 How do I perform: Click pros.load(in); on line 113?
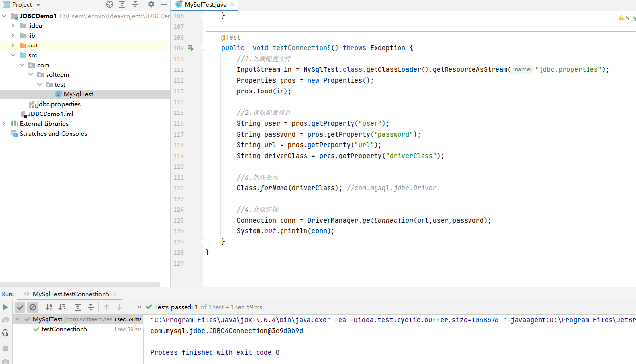(x=264, y=91)
